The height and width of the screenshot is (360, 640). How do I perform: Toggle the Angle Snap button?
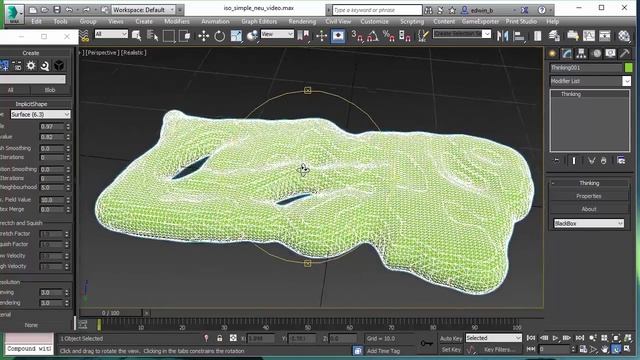point(373,36)
